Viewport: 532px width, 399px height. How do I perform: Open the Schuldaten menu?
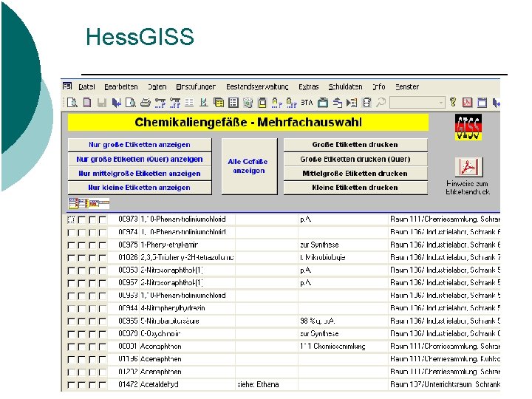coord(345,87)
